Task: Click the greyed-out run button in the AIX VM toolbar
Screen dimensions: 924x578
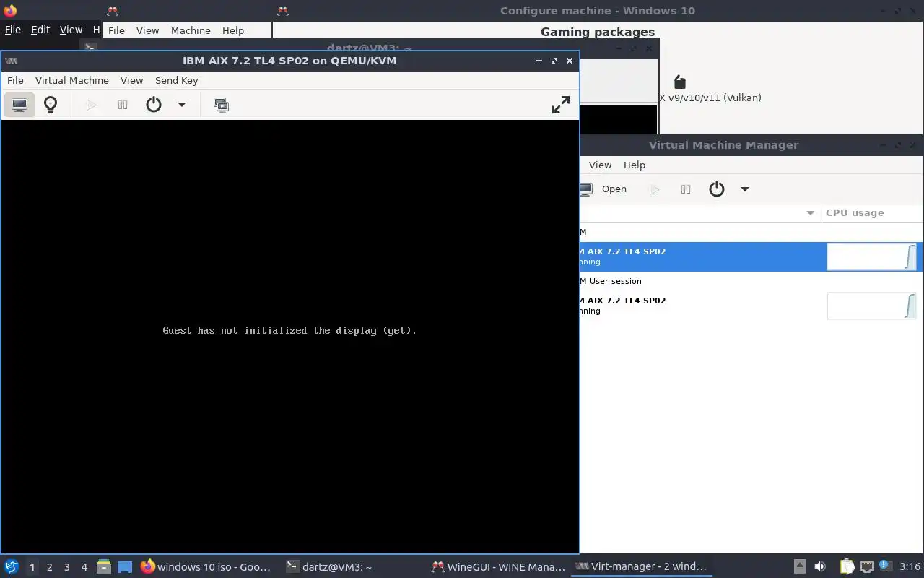Action: pos(91,105)
